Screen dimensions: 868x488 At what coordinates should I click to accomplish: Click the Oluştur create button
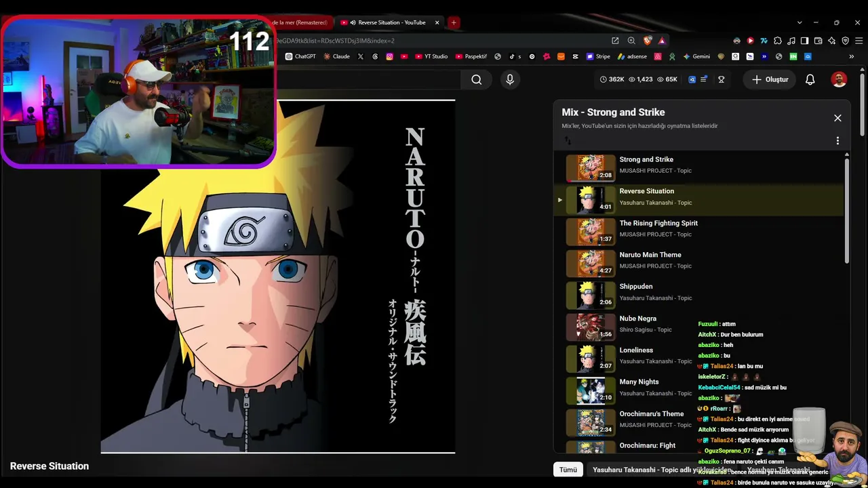click(770, 79)
